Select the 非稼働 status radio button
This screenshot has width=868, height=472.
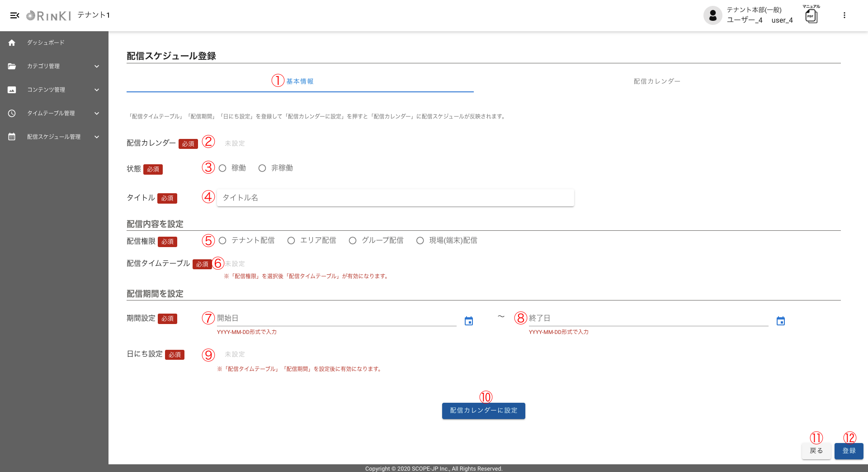coord(262,168)
